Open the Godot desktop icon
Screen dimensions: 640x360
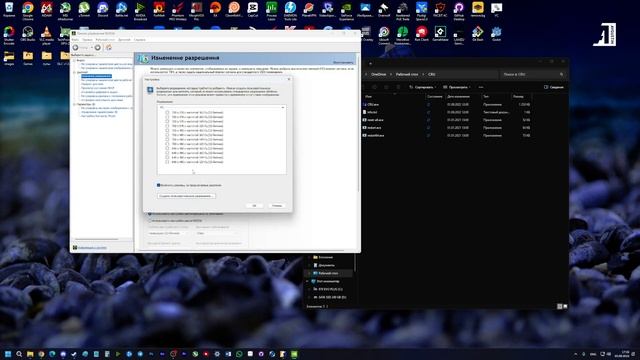pyautogui.click(x=496, y=32)
